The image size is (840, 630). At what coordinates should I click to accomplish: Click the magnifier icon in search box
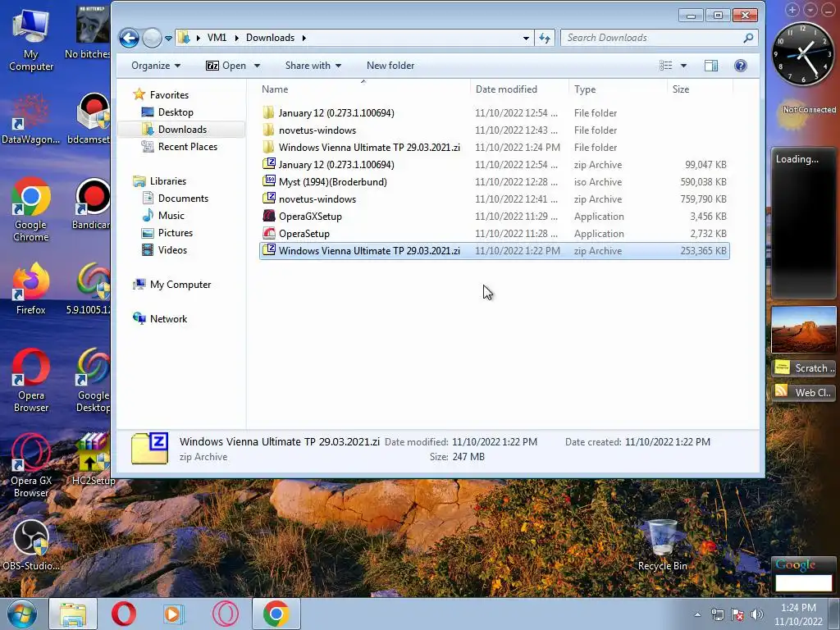(748, 38)
